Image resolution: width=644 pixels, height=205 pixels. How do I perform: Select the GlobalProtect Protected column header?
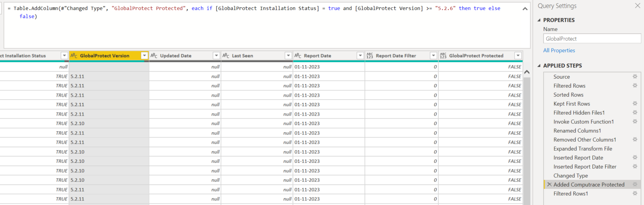pos(480,56)
